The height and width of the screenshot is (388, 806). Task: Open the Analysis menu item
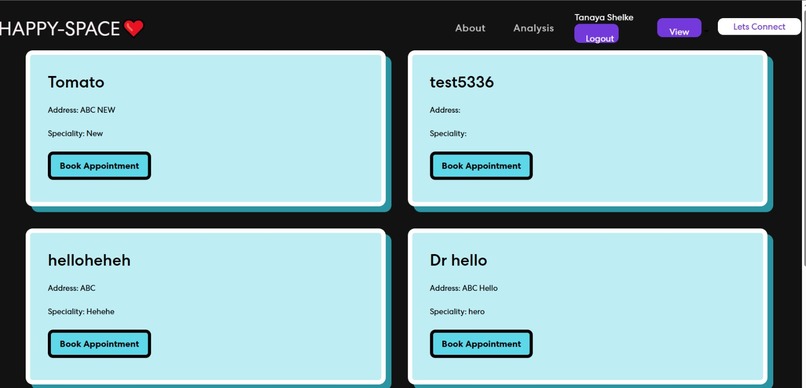533,28
